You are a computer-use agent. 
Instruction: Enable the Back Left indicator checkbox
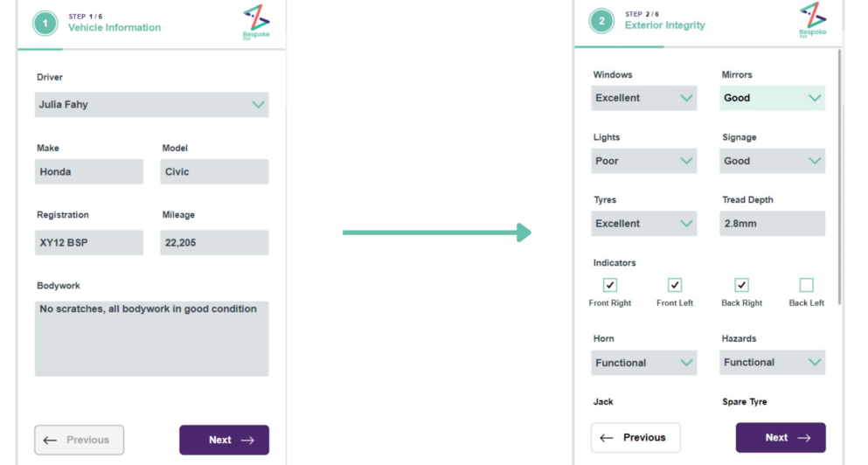[x=807, y=285]
